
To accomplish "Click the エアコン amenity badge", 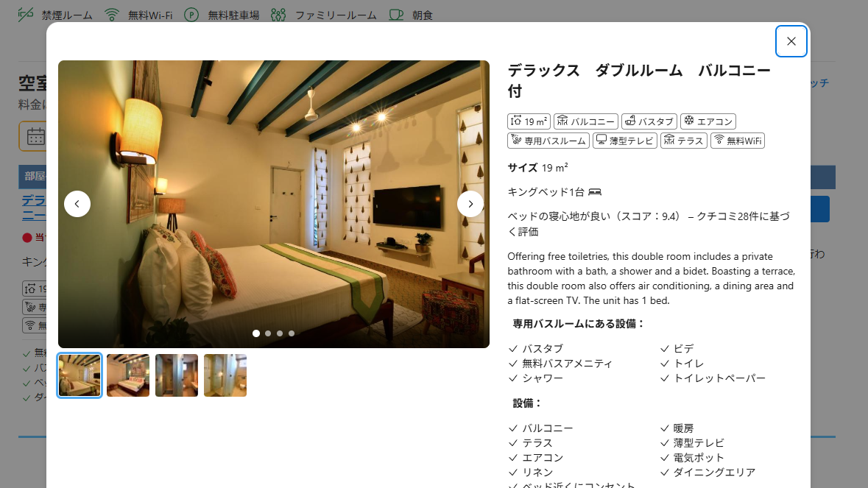I will tap(708, 121).
